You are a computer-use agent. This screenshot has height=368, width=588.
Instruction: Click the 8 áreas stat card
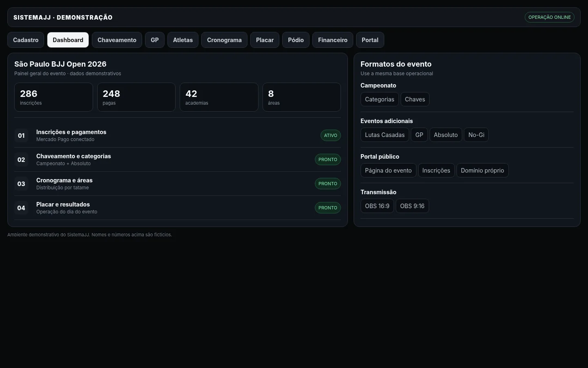click(302, 97)
